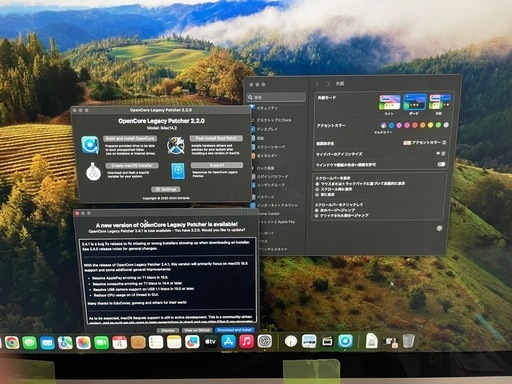Click the tools icon beside Post-Install Root Patch
The image size is (512, 384).
[x=176, y=145]
